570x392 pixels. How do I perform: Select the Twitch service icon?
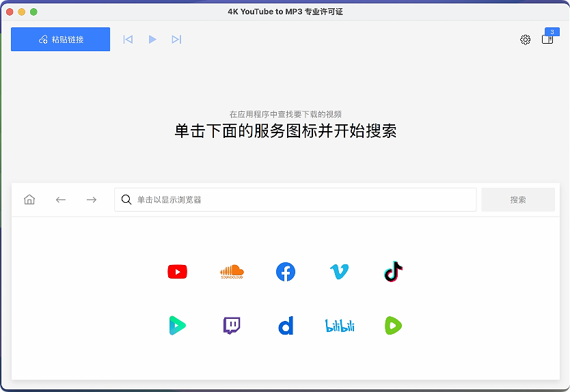[232, 326]
